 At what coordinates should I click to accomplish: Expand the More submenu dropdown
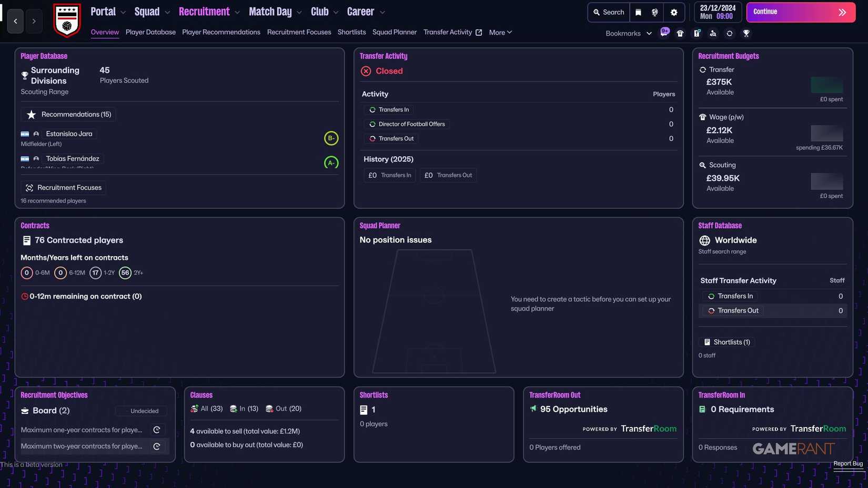click(500, 33)
